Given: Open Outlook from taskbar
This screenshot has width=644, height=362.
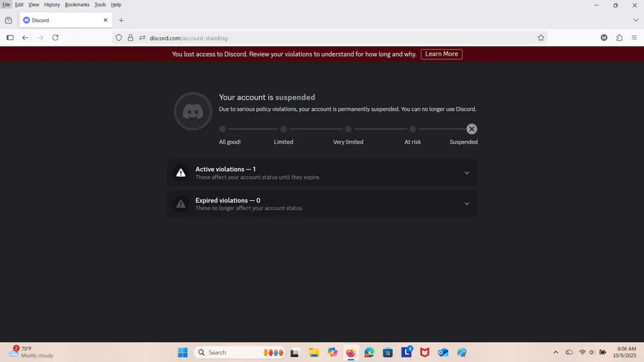Looking at the screenshot, I should coord(443,353).
